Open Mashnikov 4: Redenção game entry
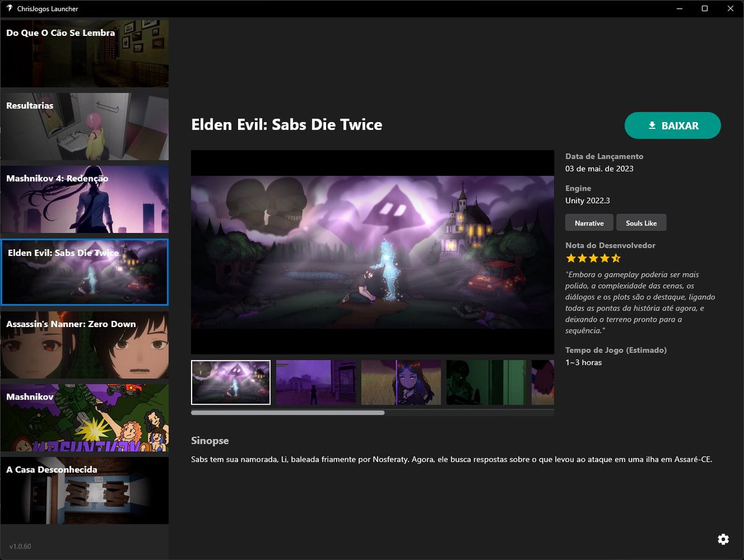744x560 pixels. coord(84,199)
